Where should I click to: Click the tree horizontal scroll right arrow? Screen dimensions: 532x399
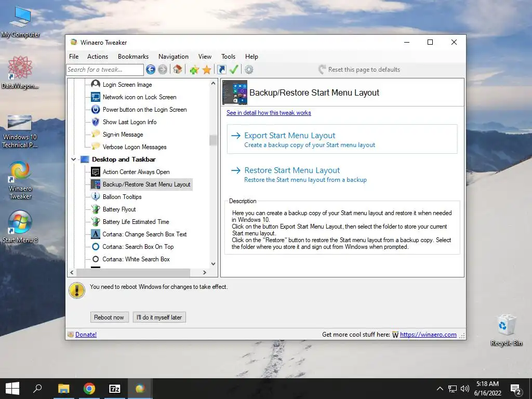(x=204, y=272)
